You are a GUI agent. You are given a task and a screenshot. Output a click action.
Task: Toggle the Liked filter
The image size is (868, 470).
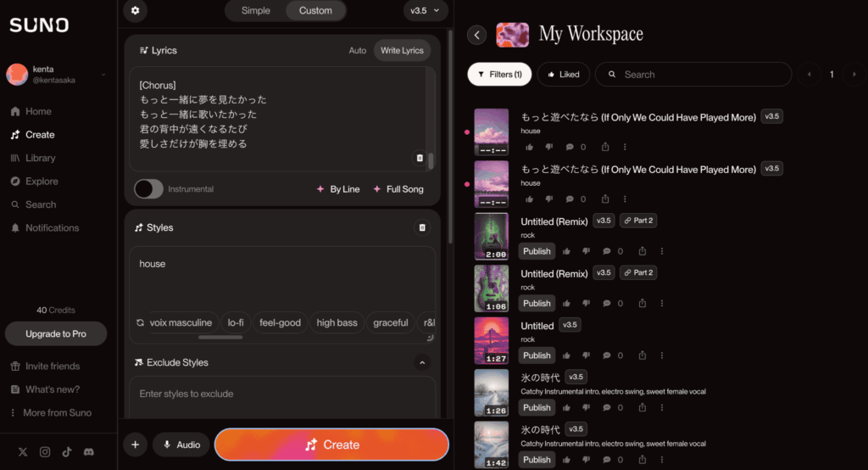click(564, 75)
